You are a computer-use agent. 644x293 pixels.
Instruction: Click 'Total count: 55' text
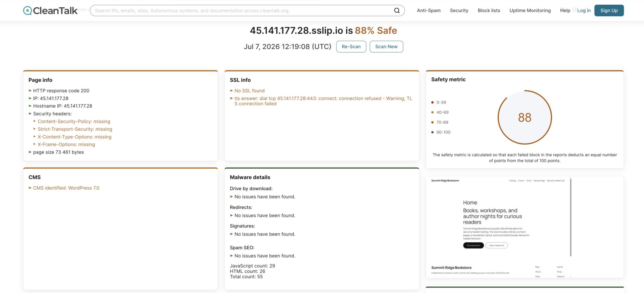[246, 277]
